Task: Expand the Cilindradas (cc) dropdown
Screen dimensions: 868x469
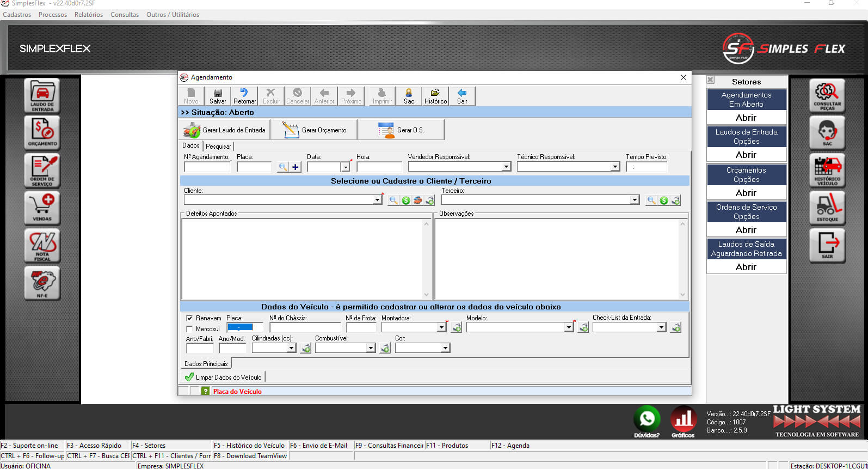Action: 291,348
